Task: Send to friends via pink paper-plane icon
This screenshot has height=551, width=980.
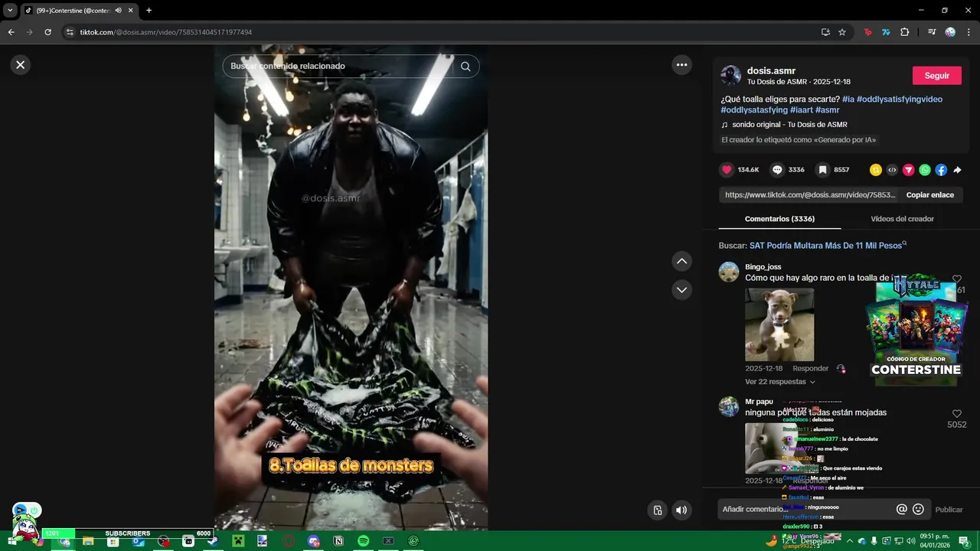Action: click(909, 170)
